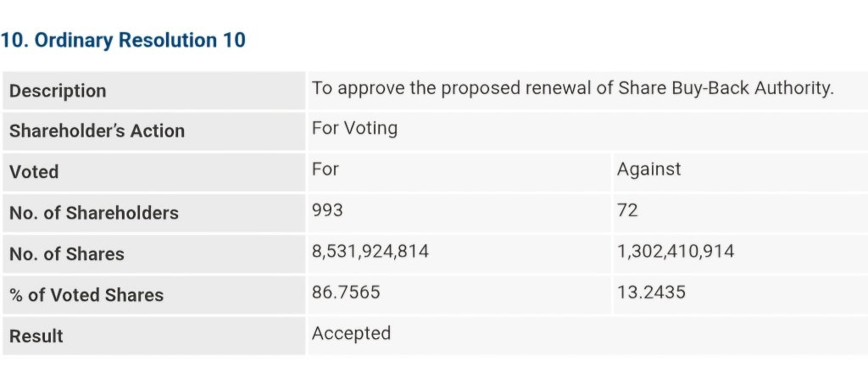The width and height of the screenshot is (868, 367).
Task: Click the 13.2435 percentage value
Action: [651, 292]
